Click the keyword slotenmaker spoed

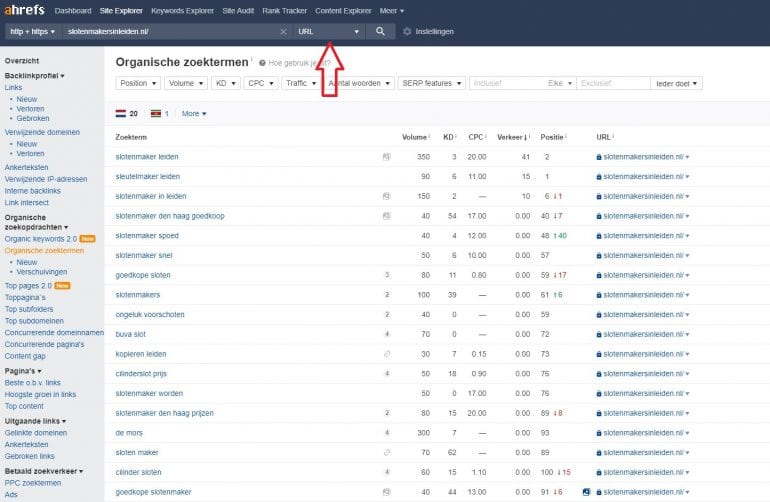tap(147, 236)
